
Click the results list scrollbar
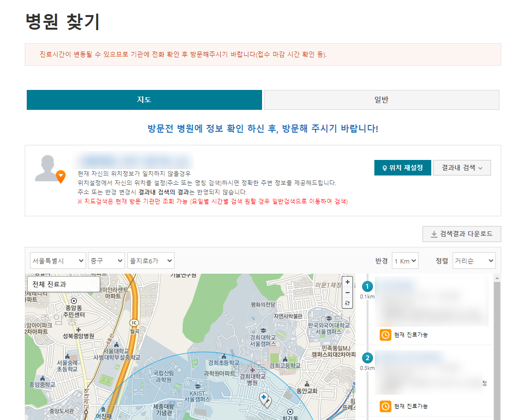[x=497, y=350]
